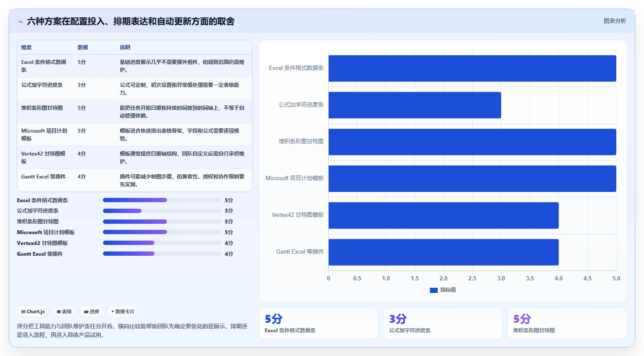Select the 进度 tag chip
The width and height of the screenshot is (644, 356).
pos(92,311)
